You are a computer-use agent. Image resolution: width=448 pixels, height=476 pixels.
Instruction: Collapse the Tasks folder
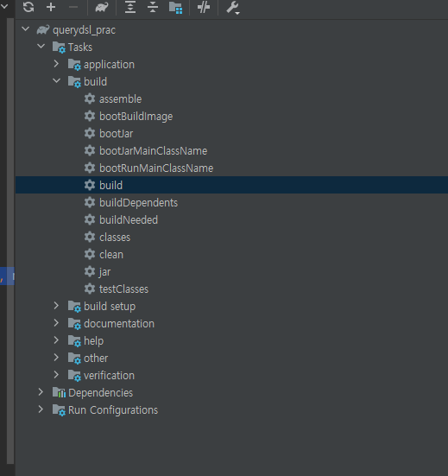(41, 47)
